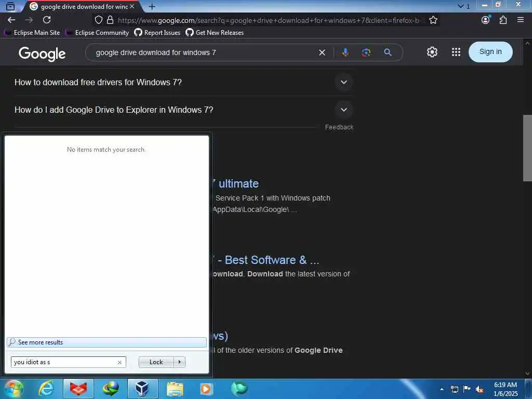The height and width of the screenshot is (399, 532).
Task: Open the shutdown options arrow beside Lock
Action: (179, 362)
